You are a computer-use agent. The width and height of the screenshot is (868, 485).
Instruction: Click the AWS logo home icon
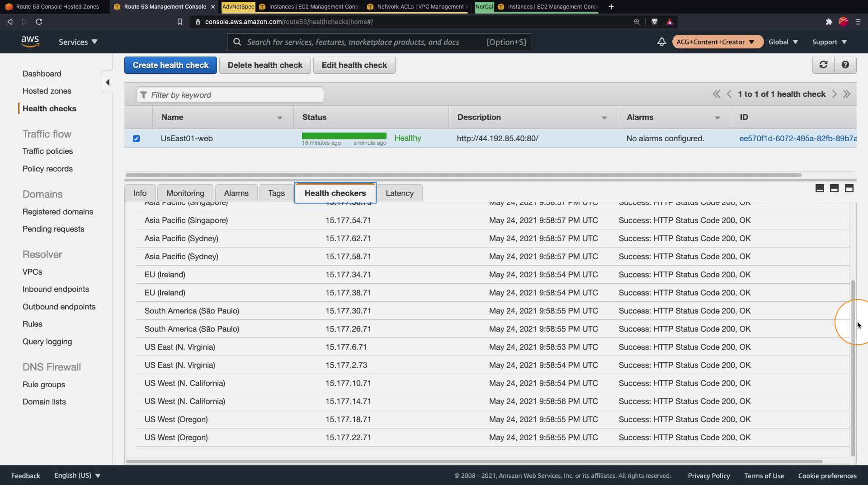point(30,41)
